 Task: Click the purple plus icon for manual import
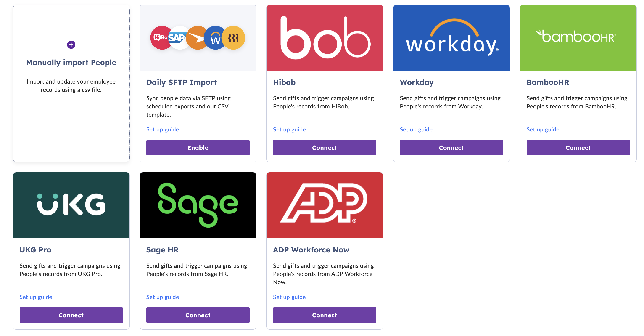71,45
